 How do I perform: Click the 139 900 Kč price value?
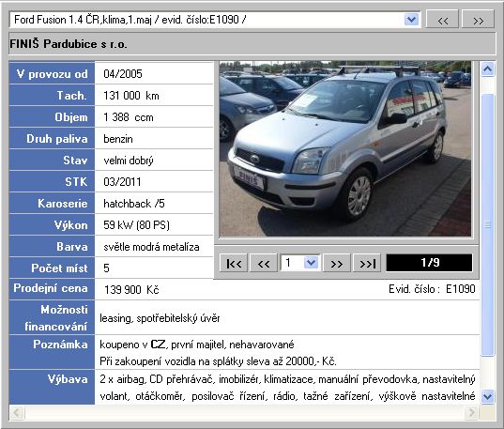tap(131, 290)
